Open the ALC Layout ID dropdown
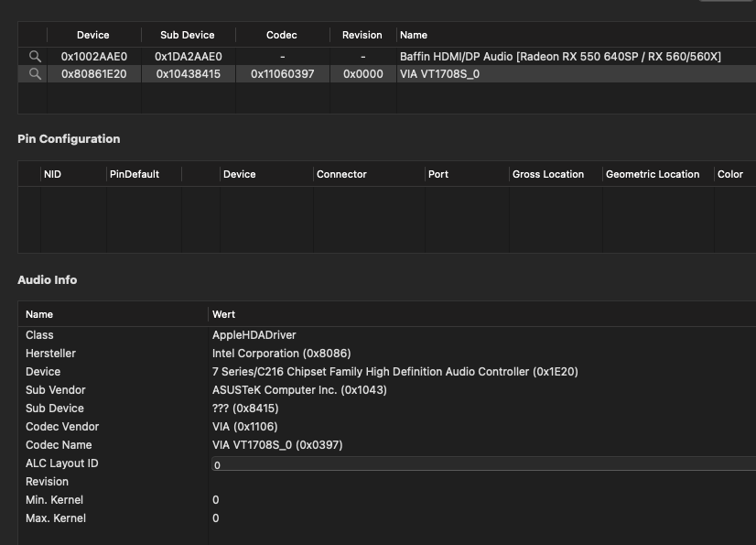Viewport: 756px width, 545px height. (x=483, y=464)
